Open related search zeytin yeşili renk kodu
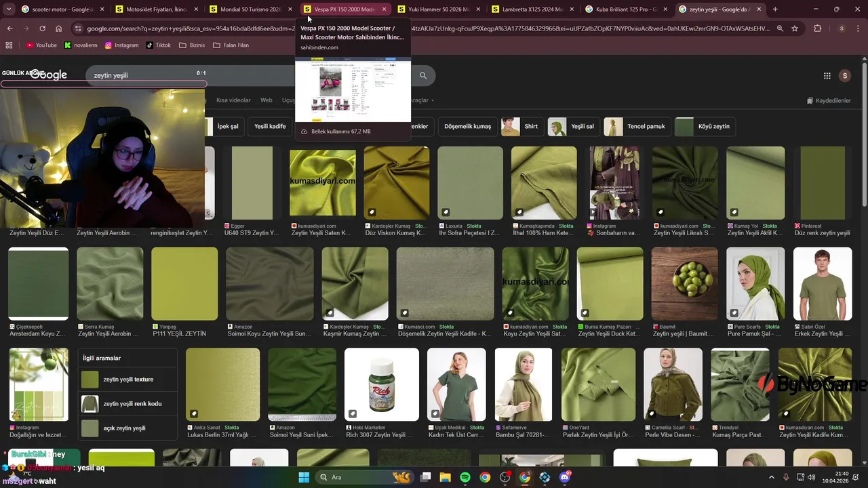 click(x=127, y=404)
